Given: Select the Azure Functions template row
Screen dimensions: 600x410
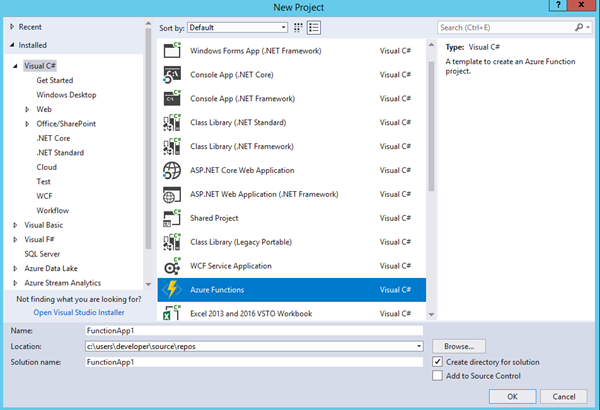Looking at the screenshot, I should pyautogui.click(x=292, y=290).
